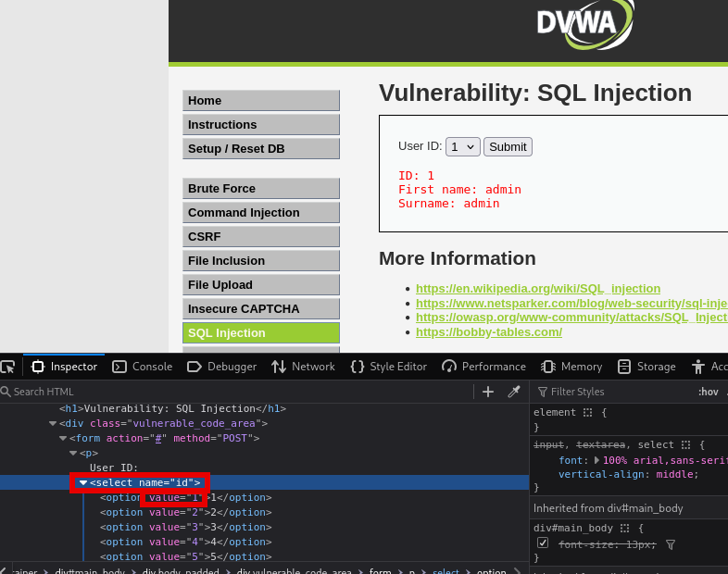Collapse the p element node
The width and height of the screenshot is (728, 574).
pyautogui.click(x=73, y=453)
